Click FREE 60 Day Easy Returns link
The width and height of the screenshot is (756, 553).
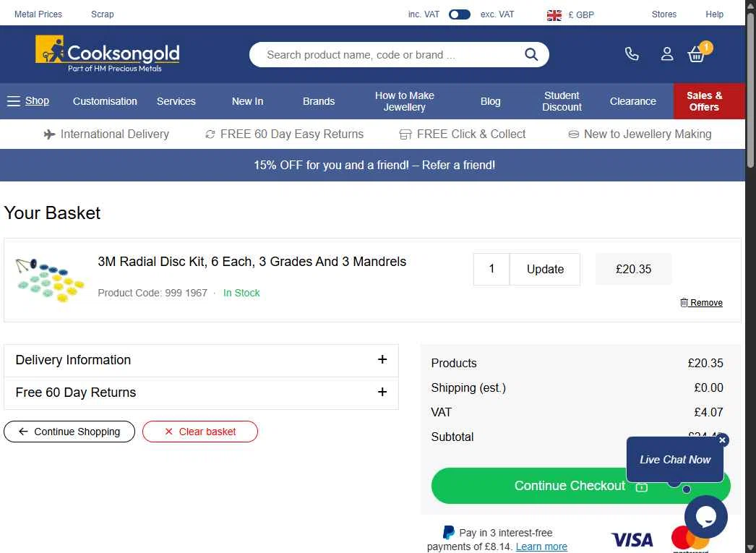tap(285, 134)
